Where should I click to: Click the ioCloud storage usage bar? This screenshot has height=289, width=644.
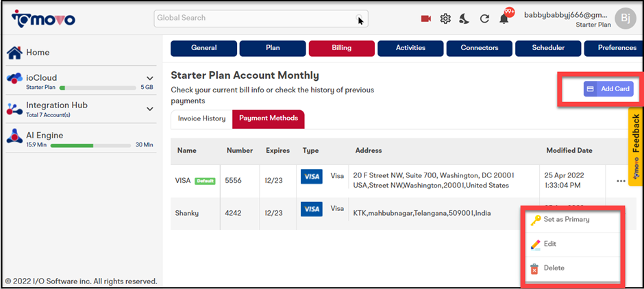point(98,88)
